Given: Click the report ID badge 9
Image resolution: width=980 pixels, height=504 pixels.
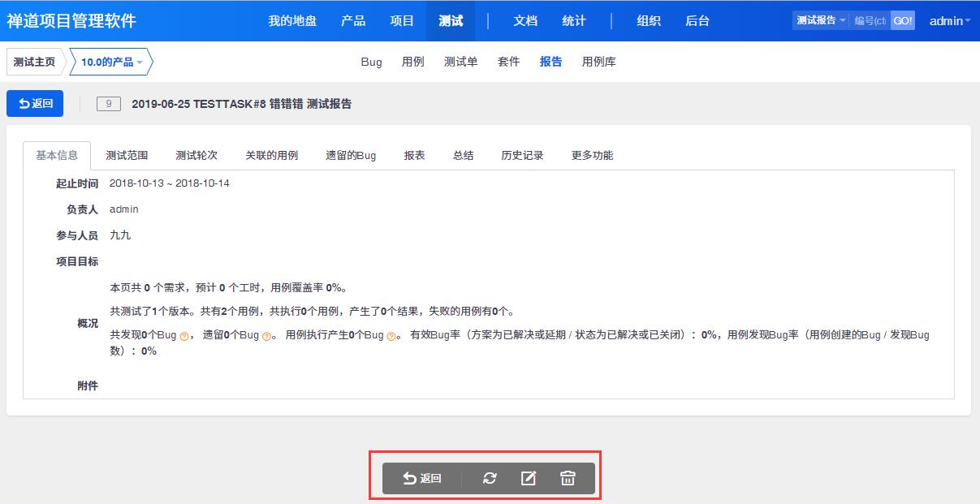Looking at the screenshot, I should [x=109, y=104].
